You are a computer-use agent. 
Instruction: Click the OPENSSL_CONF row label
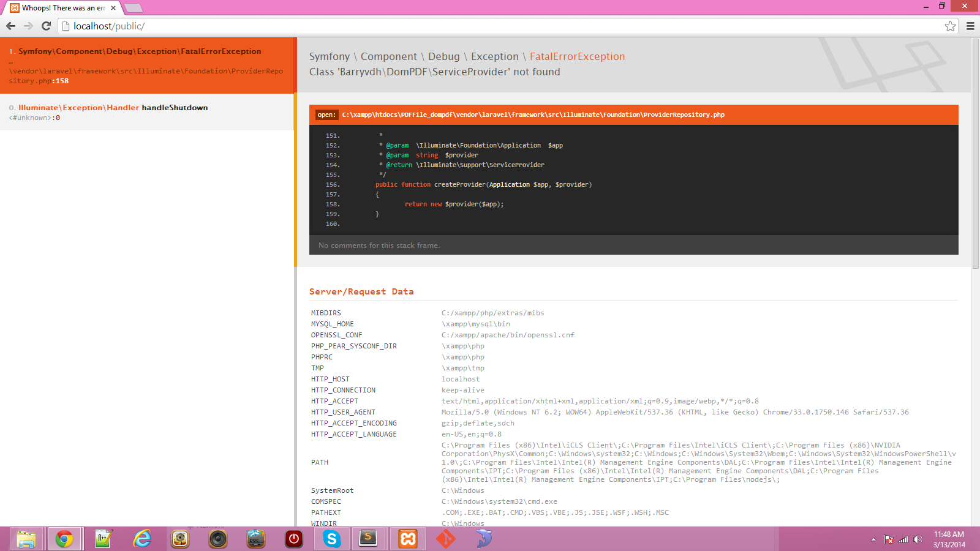[336, 335]
